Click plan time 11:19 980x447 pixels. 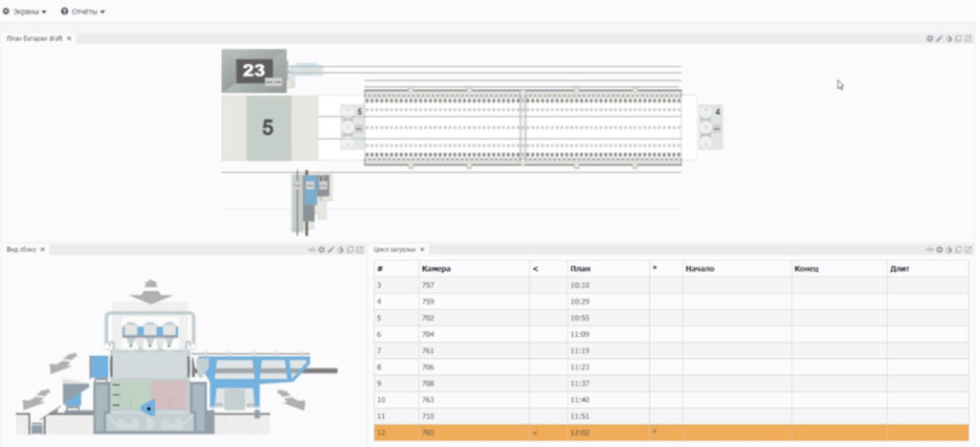[x=579, y=350]
